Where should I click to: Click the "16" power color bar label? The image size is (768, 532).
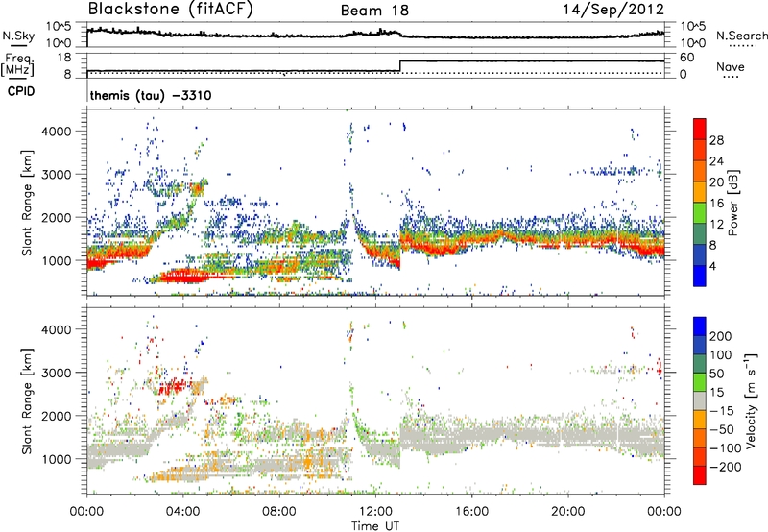coord(716,204)
